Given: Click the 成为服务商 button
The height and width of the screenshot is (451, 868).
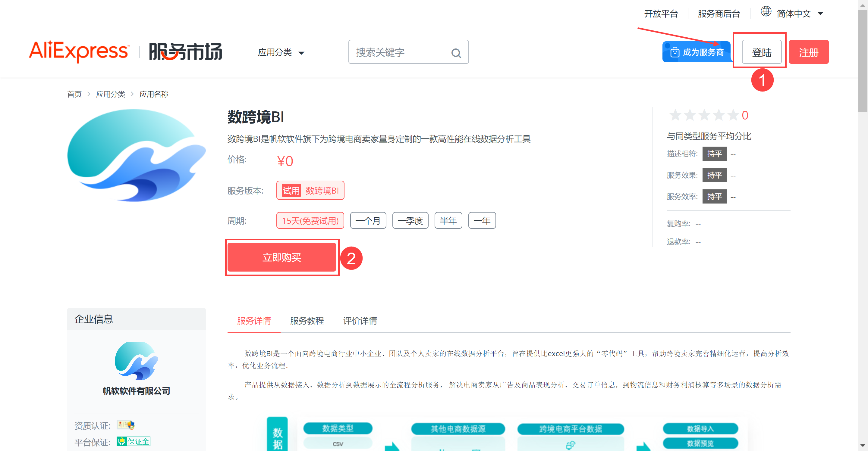Looking at the screenshot, I should [696, 52].
